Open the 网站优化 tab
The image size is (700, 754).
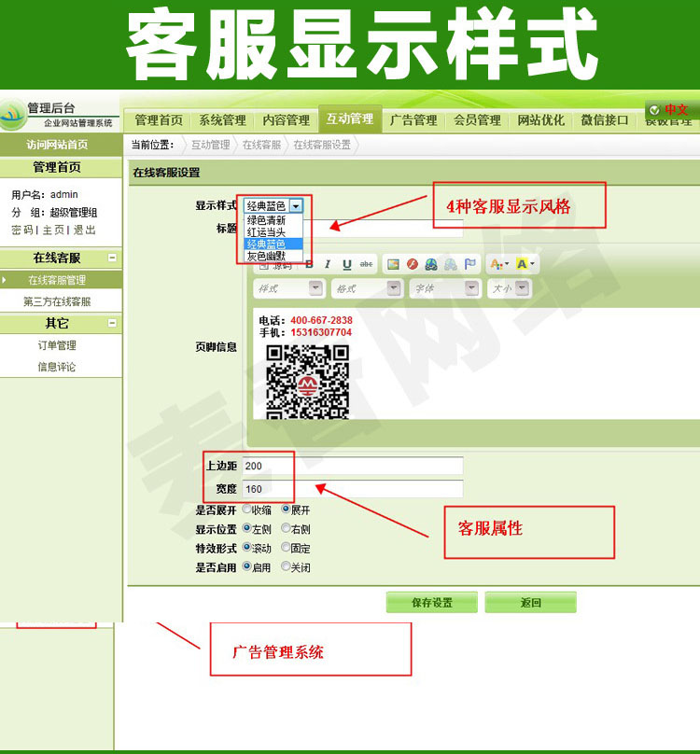[x=540, y=119]
